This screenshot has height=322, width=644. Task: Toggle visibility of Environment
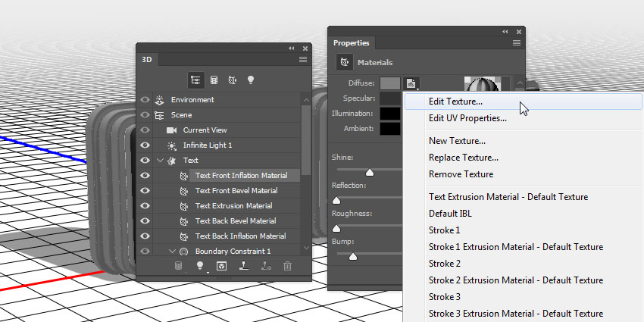point(145,100)
